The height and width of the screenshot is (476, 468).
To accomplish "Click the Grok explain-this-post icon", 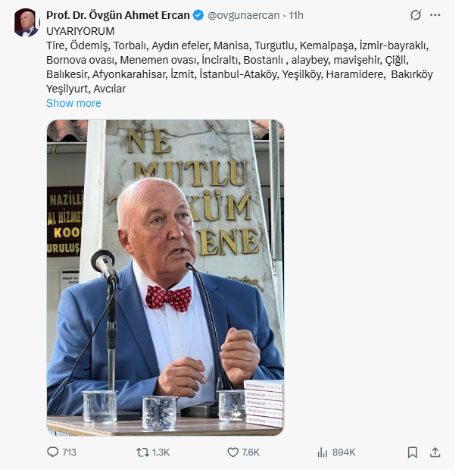I will 416,15.
